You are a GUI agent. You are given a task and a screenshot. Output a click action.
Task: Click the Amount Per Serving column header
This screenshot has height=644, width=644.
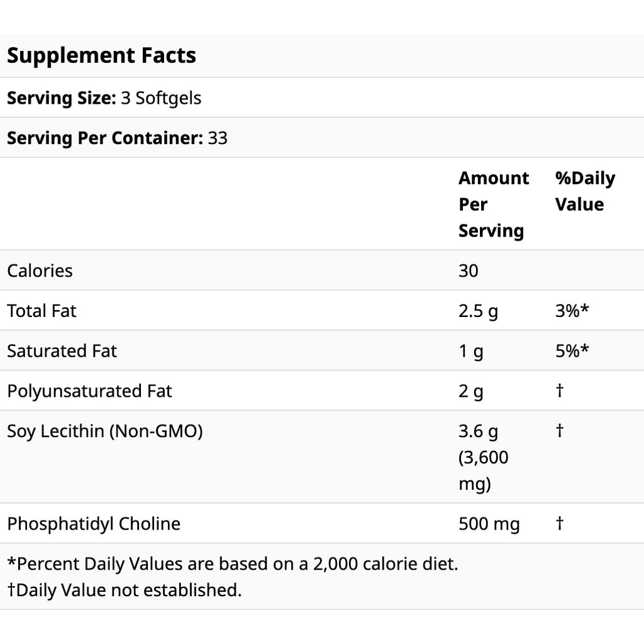pos(494,204)
